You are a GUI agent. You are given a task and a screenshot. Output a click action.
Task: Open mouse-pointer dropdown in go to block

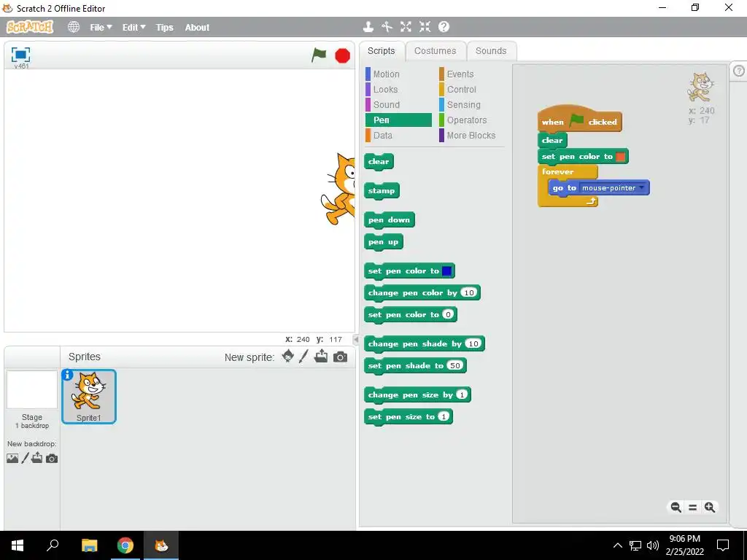[x=642, y=187]
